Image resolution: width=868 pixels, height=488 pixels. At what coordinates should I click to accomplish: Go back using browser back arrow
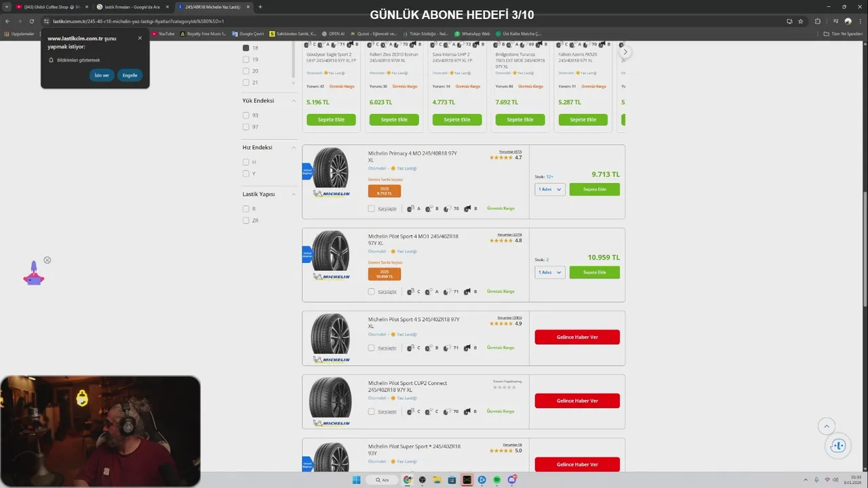(x=7, y=21)
